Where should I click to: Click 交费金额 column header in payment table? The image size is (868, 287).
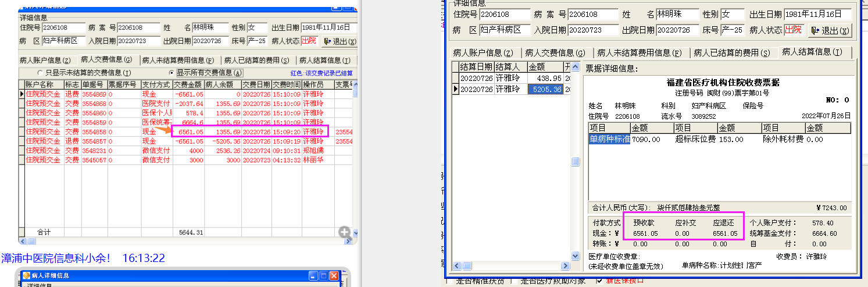click(188, 84)
